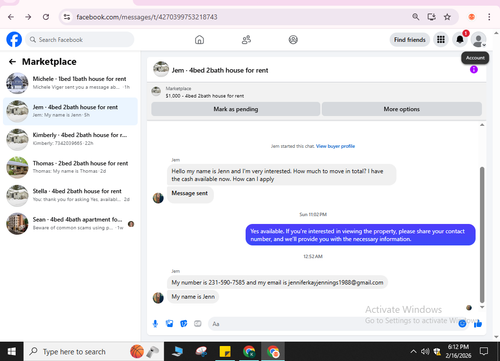This screenshot has height=361, width=500.
Task: Click the 'My name is Jenn' message bubble
Action: click(x=193, y=297)
